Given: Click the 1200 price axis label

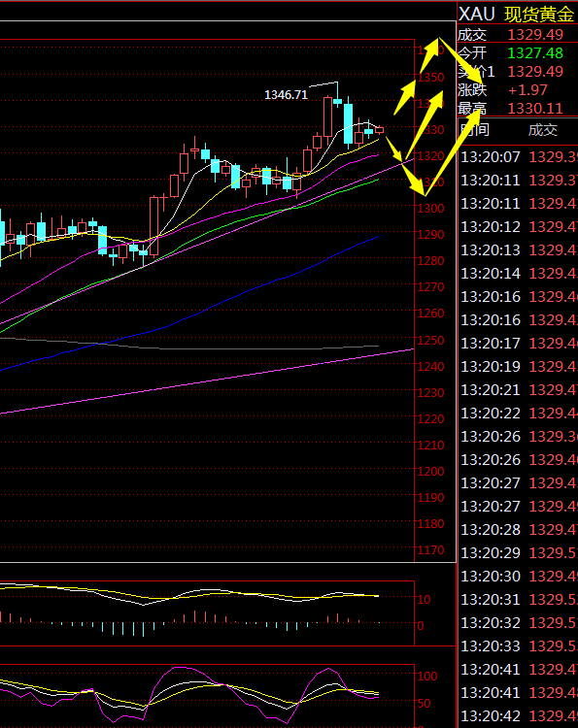Looking at the screenshot, I should click(430, 471).
